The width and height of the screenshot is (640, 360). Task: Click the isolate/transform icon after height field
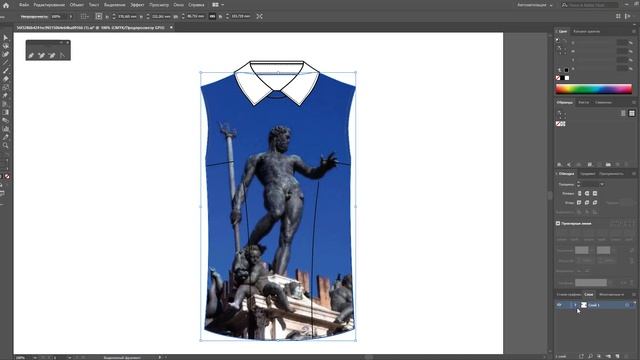tap(259, 16)
